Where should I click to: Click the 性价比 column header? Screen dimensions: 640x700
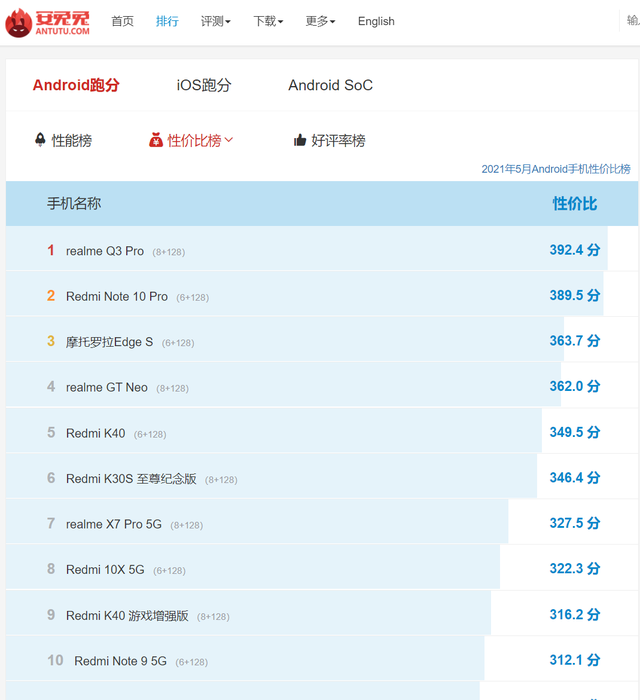pos(575,204)
